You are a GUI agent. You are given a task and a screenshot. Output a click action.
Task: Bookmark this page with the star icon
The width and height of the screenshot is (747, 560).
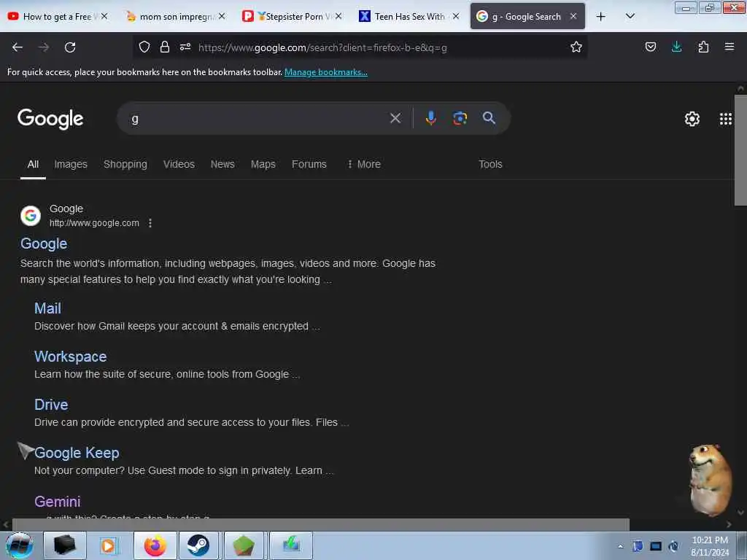(x=576, y=47)
